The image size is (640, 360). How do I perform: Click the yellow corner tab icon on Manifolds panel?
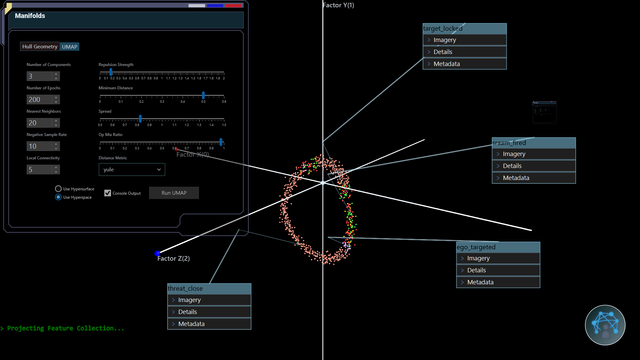pos(8,8)
